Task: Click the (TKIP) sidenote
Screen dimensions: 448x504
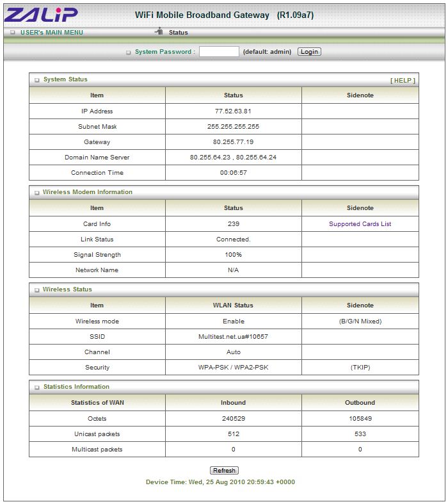Action: 360,368
